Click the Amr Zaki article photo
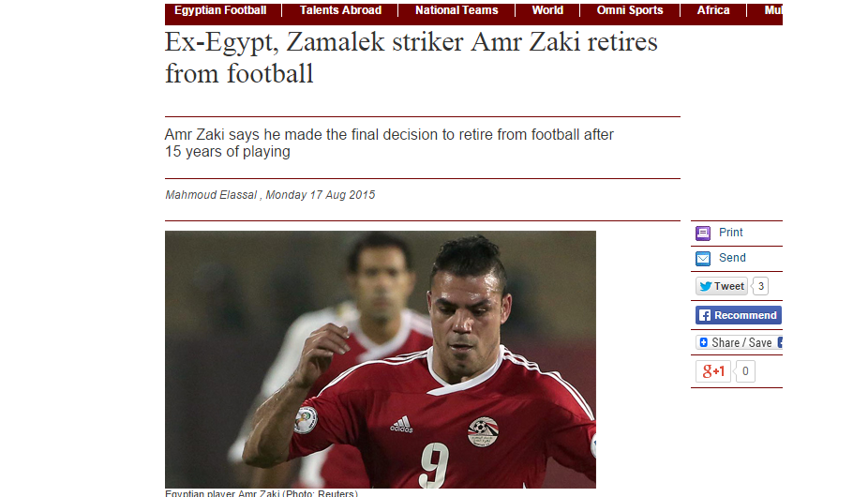Viewport: 868px width, 497px height. (x=381, y=359)
